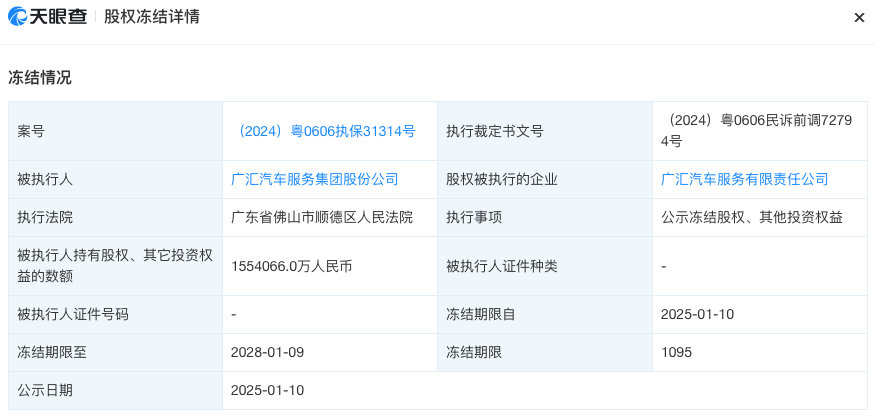Open 广汇汽车服务有限责任公司 company link
Image resolution: width=875 pixels, height=416 pixels.
744,179
